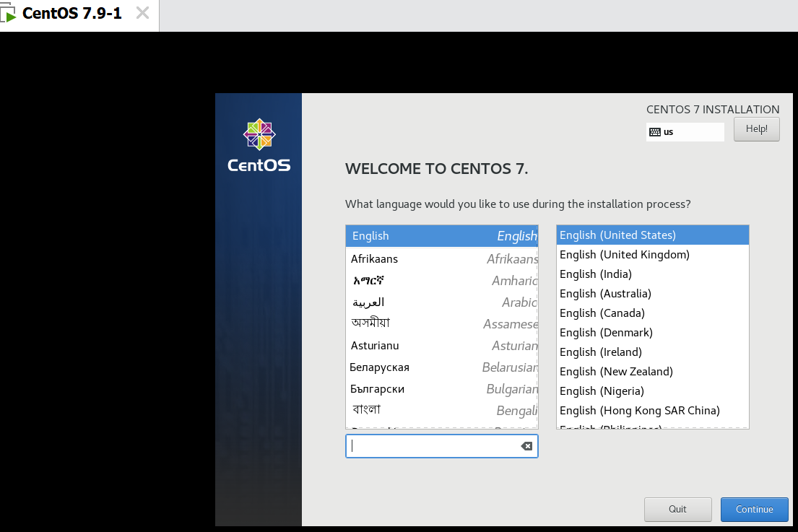Viewport: 798px width, 532px height.
Task: Select the Bulgarian language row
Action: [442, 389]
